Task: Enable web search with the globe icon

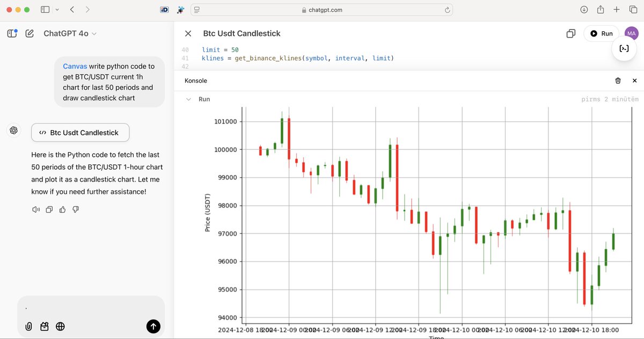Action: click(x=60, y=326)
